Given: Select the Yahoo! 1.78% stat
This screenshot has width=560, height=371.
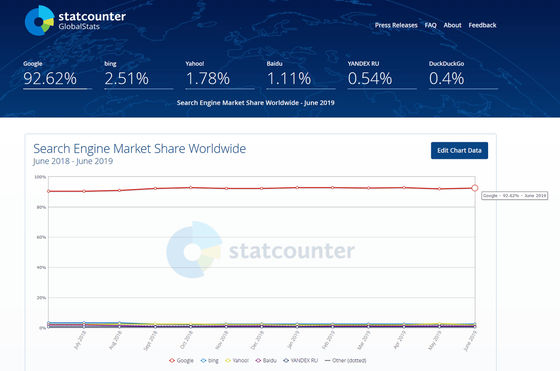Looking at the screenshot, I should tap(220, 74).
